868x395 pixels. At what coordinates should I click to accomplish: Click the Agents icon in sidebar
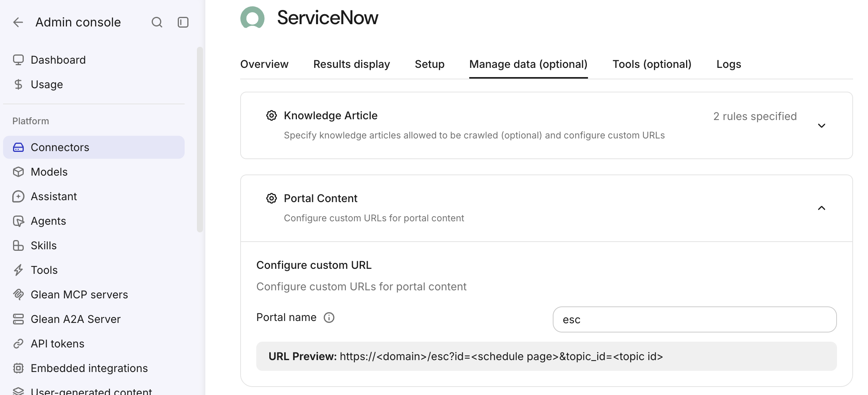click(18, 221)
